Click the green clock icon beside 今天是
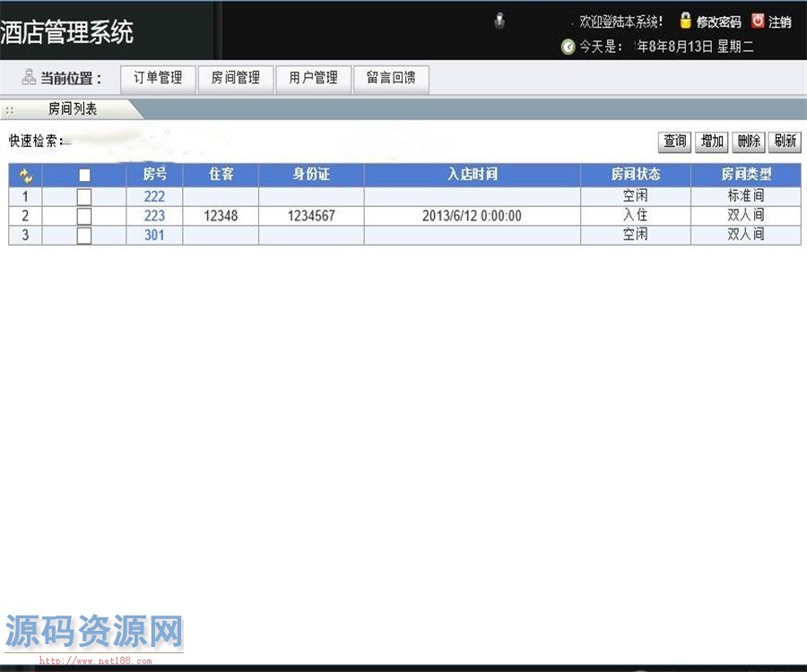807x672 pixels. 568,47
